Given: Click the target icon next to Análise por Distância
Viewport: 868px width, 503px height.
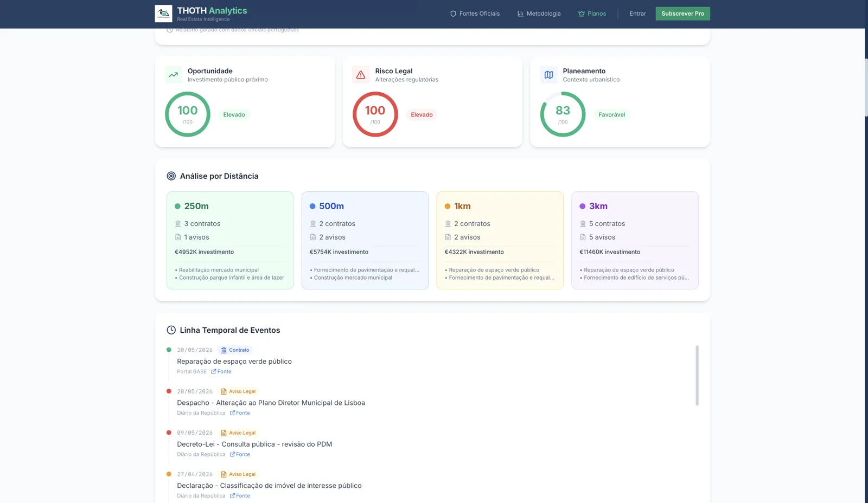Looking at the screenshot, I should tap(171, 176).
